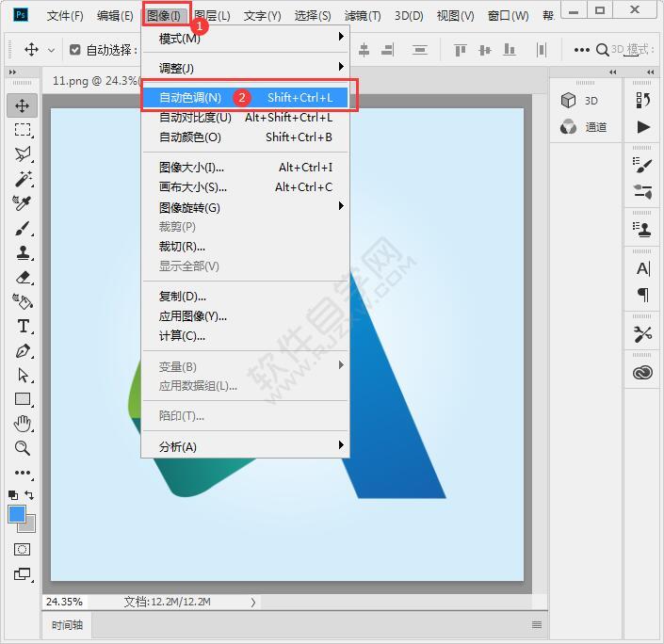Swap foreground and background colors
664x644 pixels.
[x=31, y=494]
